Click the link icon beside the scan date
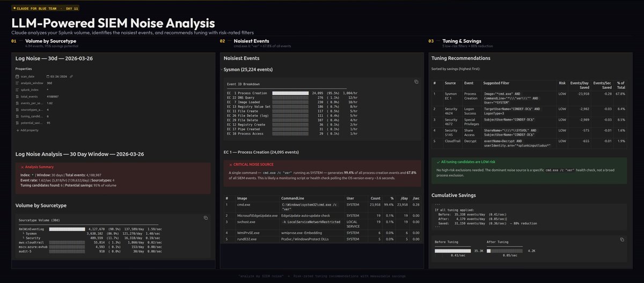The image size is (644, 283). tap(71, 76)
